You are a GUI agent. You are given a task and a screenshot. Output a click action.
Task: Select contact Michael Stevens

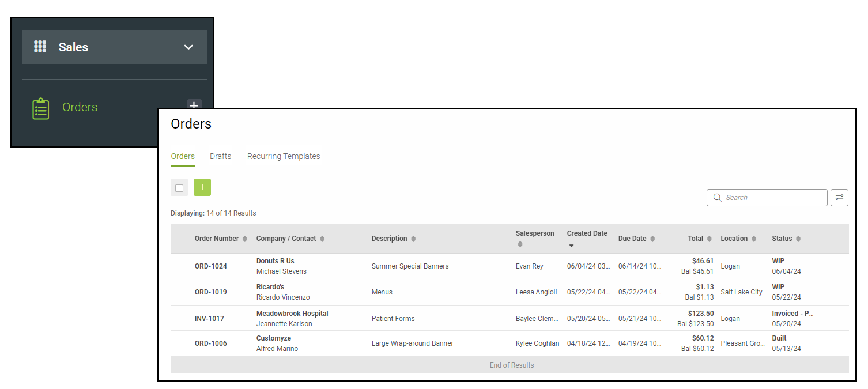click(281, 271)
